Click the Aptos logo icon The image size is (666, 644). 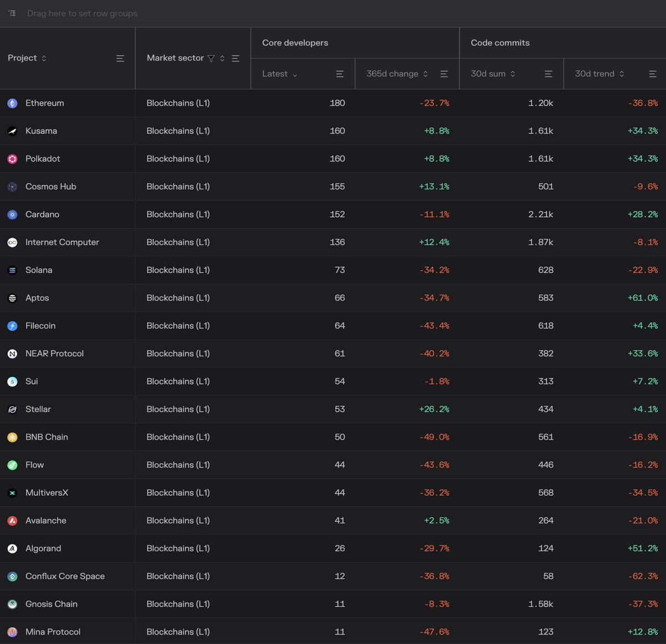(x=12, y=298)
